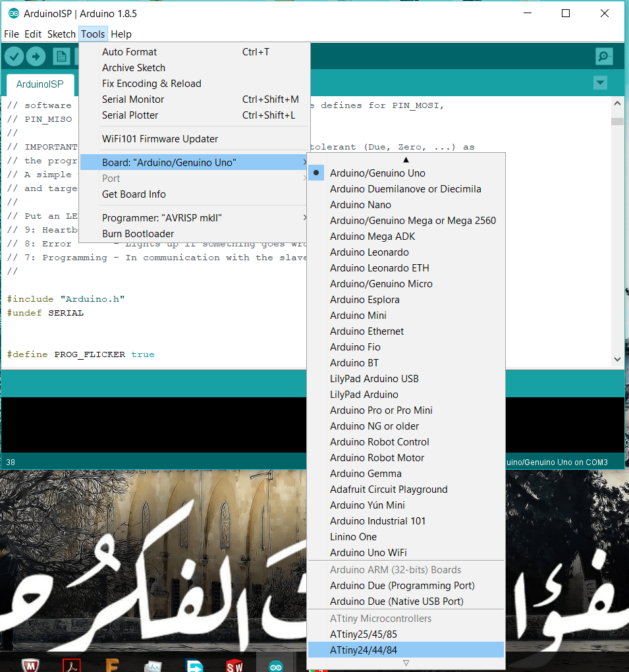
Task: Select Arduino/Genuino Mega or Mega 2560
Action: tap(406, 221)
